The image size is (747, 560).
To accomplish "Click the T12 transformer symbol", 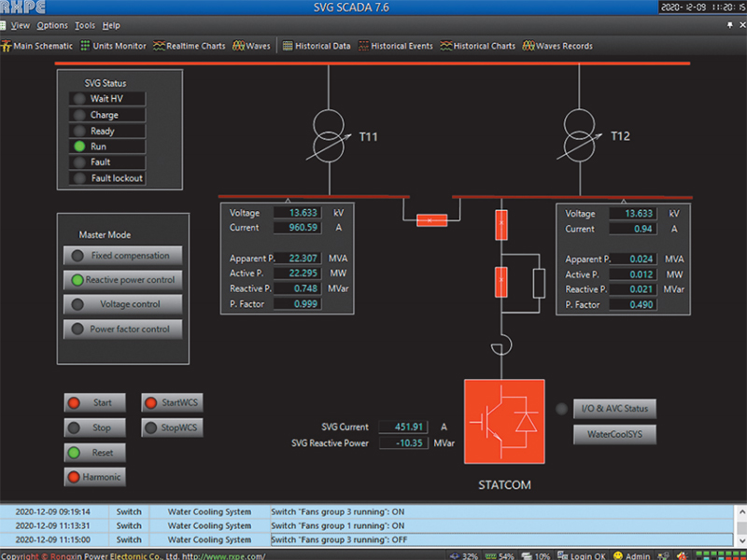I will click(581, 135).
